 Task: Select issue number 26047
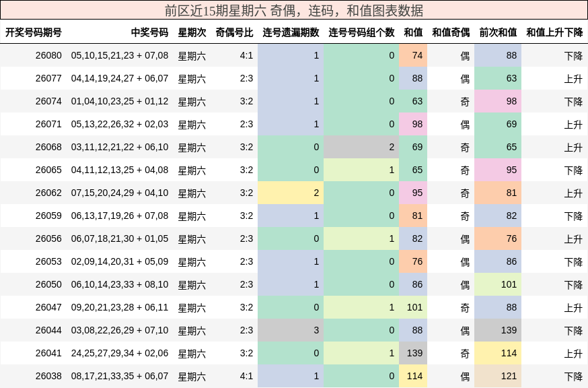[x=48, y=308]
